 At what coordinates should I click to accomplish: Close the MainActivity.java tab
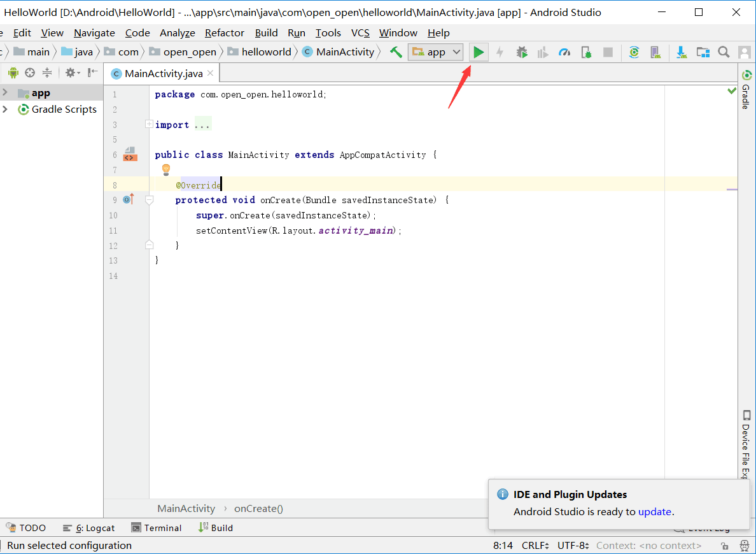[210, 73]
